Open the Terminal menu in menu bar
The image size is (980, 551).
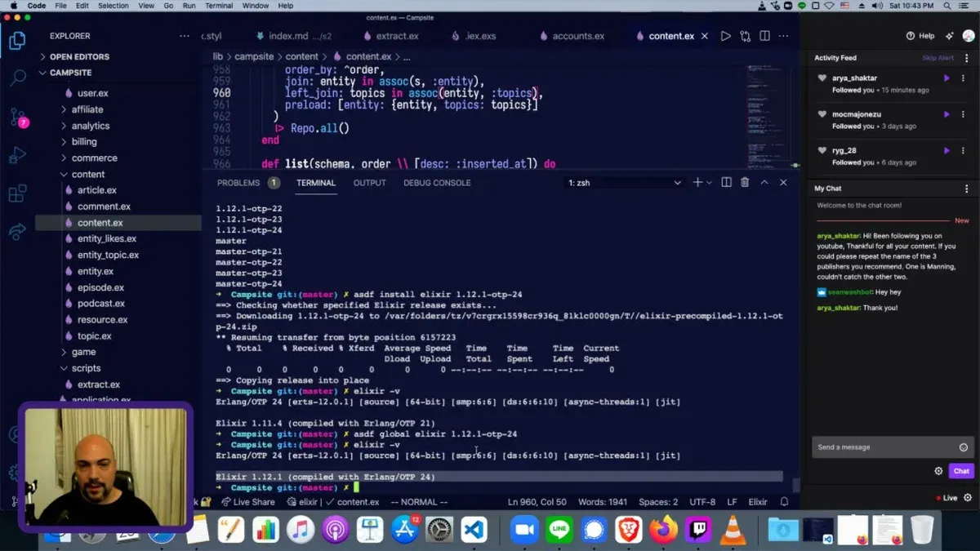(219, 6)
